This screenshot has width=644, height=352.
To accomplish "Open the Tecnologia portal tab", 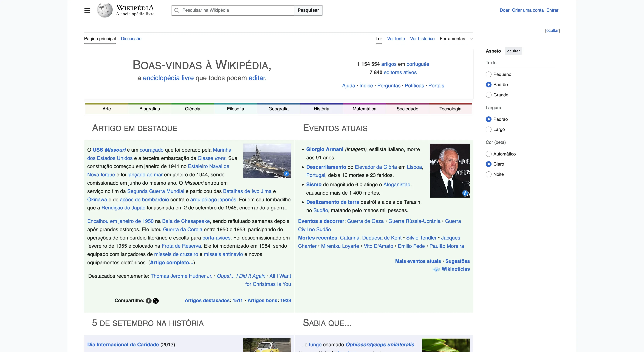I will pyautogui.click(x=450, y=109).
